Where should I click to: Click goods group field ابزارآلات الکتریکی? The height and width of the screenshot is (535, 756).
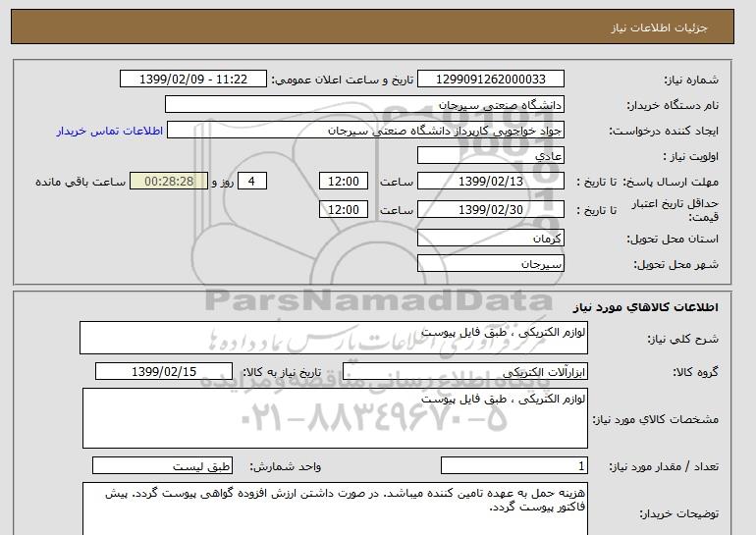[x=464, y=372]
